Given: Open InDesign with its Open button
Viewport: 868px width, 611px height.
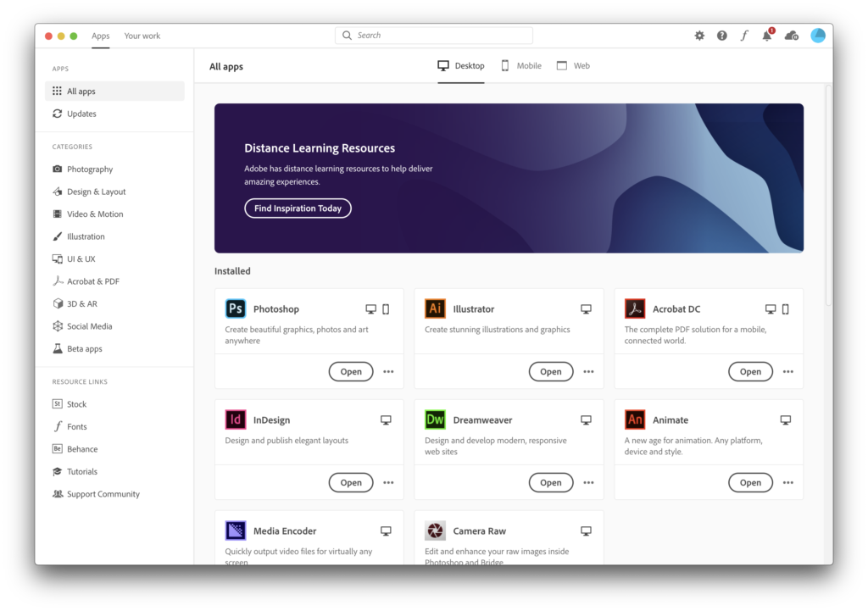Looking at the screenshot, I should click(x=351, y=483).
